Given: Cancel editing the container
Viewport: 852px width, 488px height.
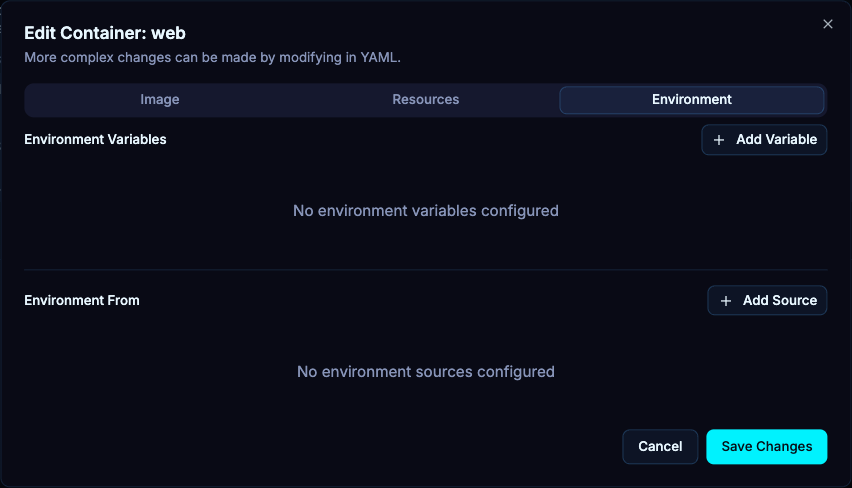Looking at the screenshot, I should 660,446.
